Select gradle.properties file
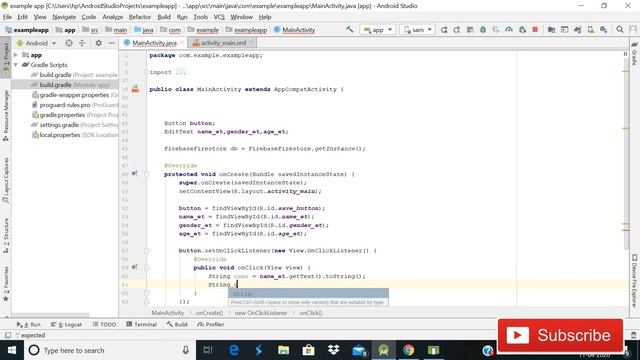The width and height of the screenshot is (640, 360). tap(75, 115)
